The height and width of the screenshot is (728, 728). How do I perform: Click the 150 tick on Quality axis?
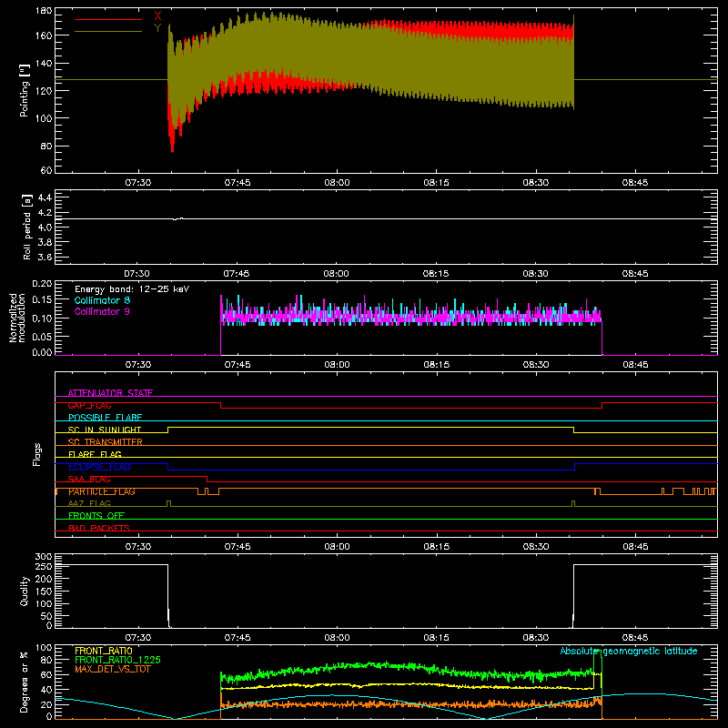pyautogui.click(x=44, y=591)
